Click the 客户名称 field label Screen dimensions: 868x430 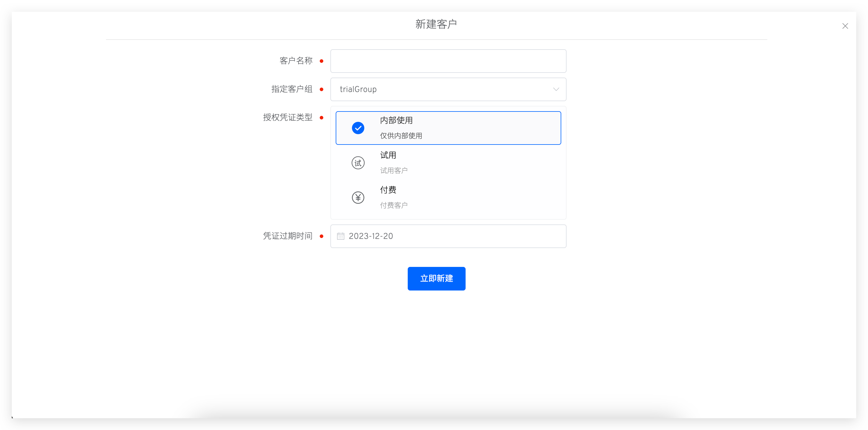pos(296,61)
